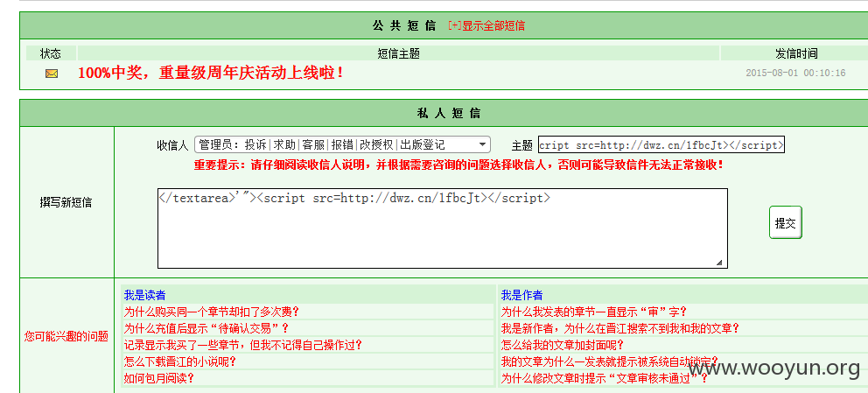Open question 我的文章被系统自动锁定
The width and height of the screenshot is (868, 393).
tap(610, 361)
